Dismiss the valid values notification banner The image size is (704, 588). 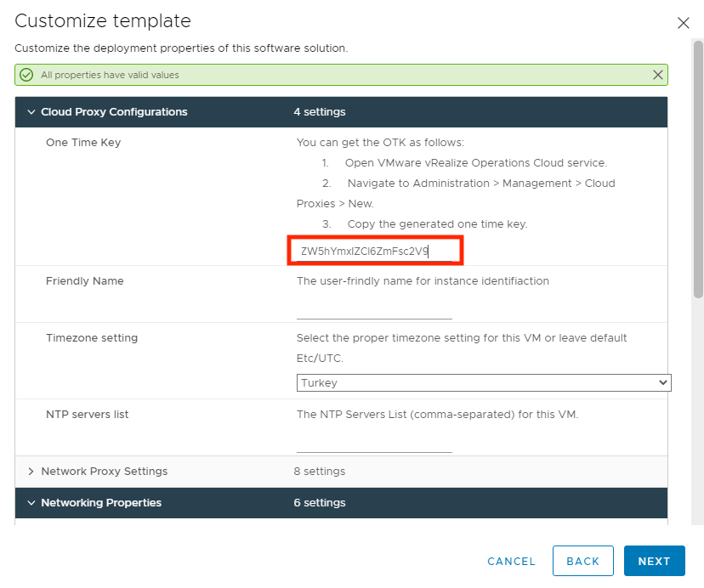tap(657, 75)
